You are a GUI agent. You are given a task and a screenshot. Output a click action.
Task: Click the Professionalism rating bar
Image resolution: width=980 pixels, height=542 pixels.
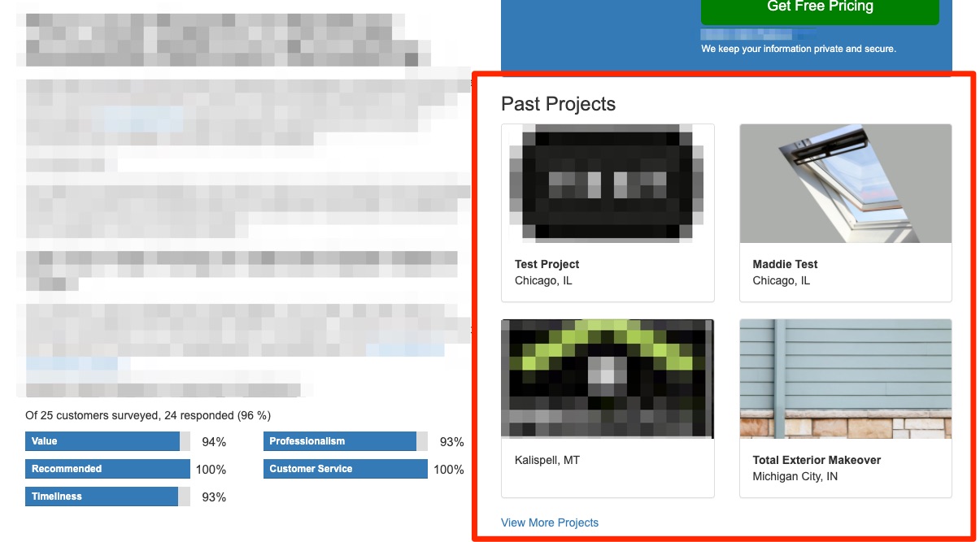coord(340,441)
